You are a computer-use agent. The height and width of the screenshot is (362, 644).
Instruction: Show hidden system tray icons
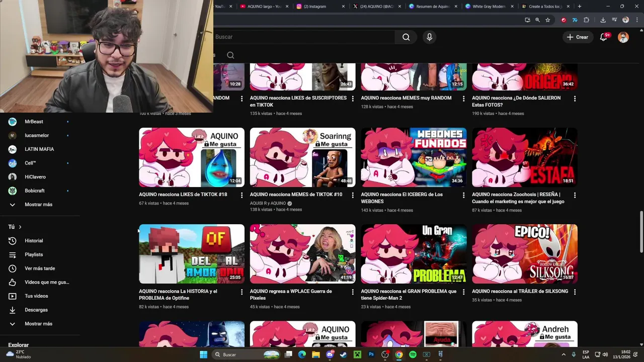pos(563,354)
